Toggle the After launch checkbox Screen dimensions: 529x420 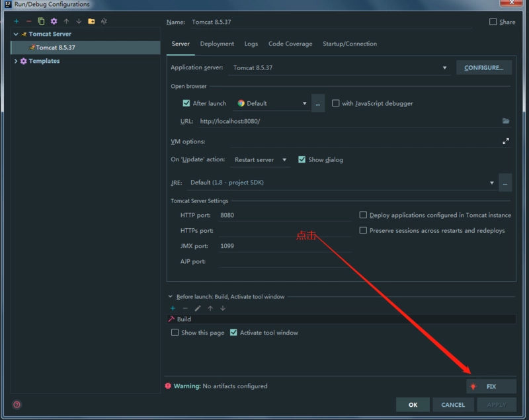click(186, 103)
